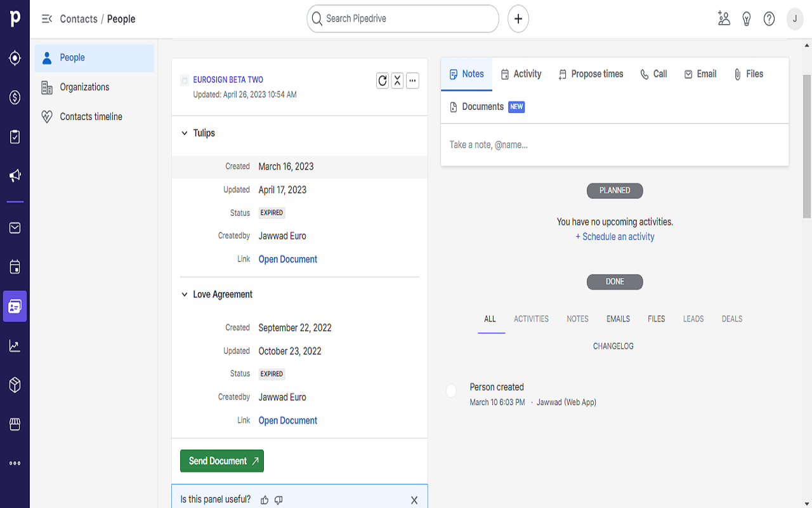Open Activities calendar icon in sidebar

15,267
